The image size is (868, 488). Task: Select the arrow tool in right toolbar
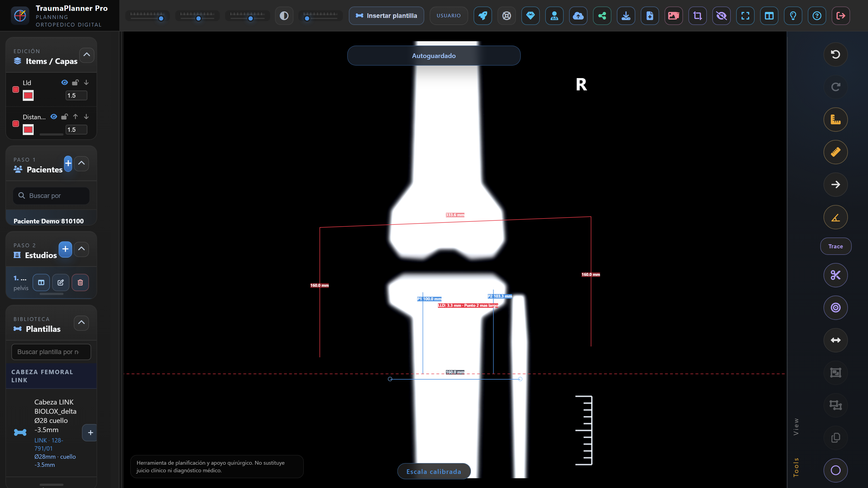836,185
